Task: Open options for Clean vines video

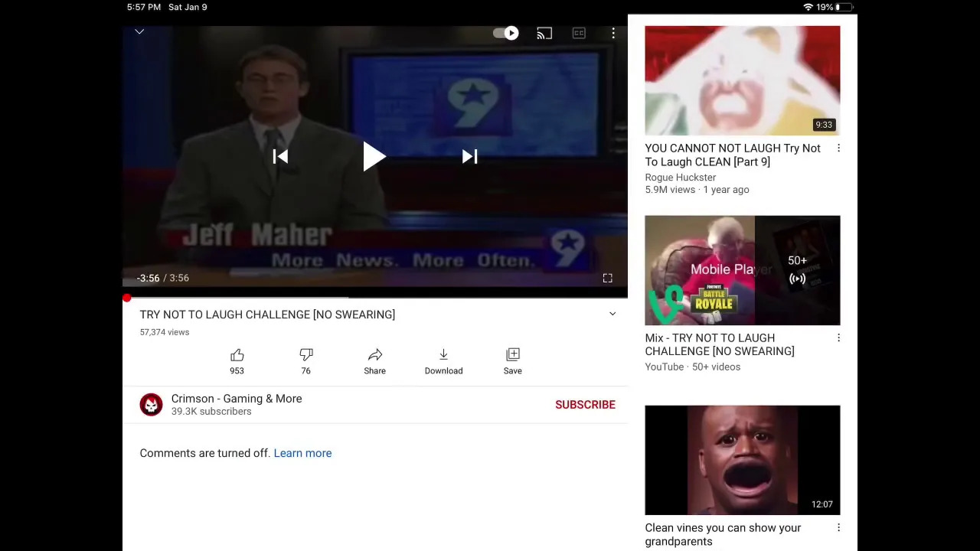Action: [838, 528]
